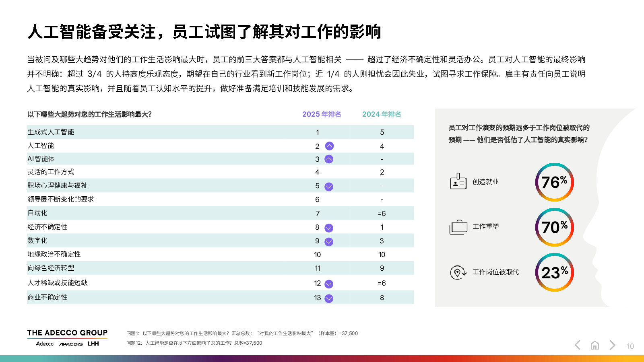Screen dimensions: 644x362
Task: Click the home navigation icon
Action: [595, 345]
